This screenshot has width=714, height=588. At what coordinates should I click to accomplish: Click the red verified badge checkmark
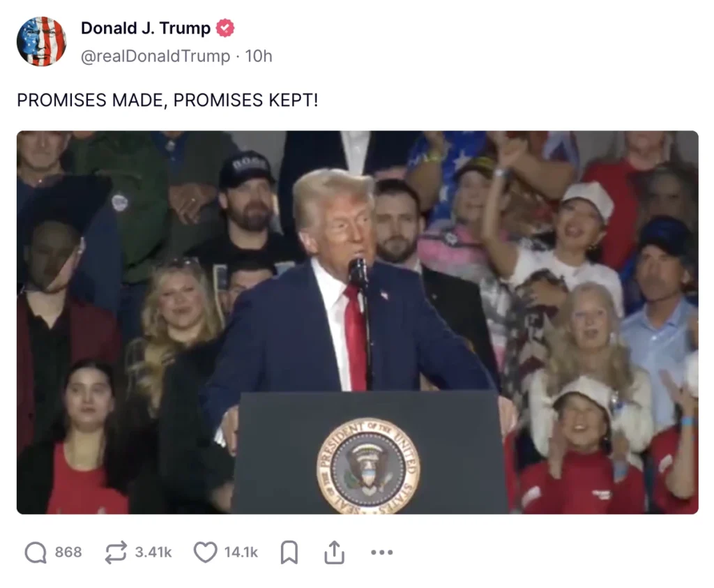tap(225, 28)
